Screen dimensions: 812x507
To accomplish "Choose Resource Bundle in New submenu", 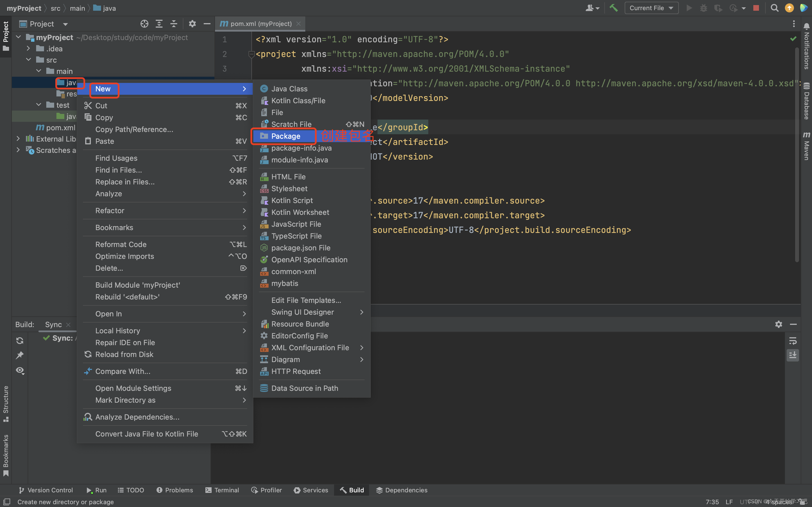I will pyautogui.click(x=311, y=324).
